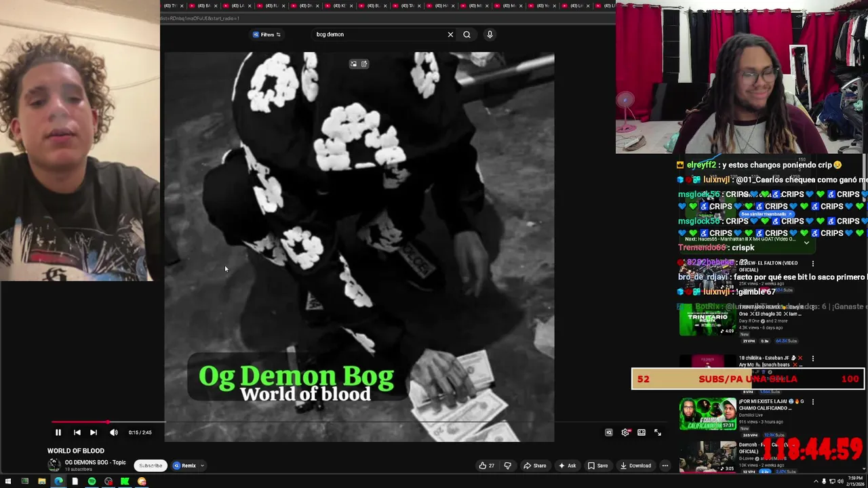Skip to the previous video
Screen dimensions: 868x488
click(77, 432)
